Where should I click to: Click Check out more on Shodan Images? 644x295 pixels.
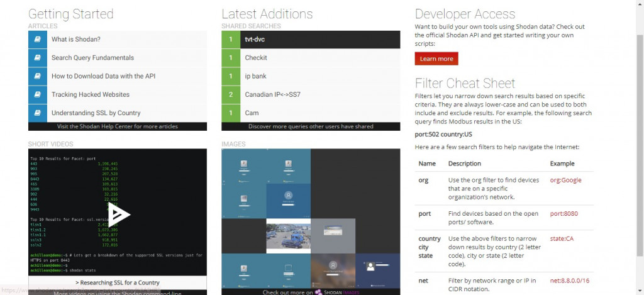[311, 292]
